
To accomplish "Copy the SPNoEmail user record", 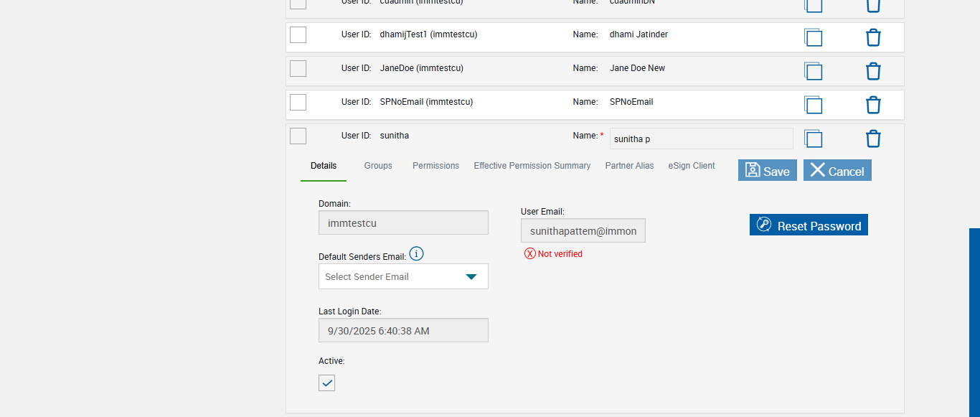I will (x=813, y=105).
